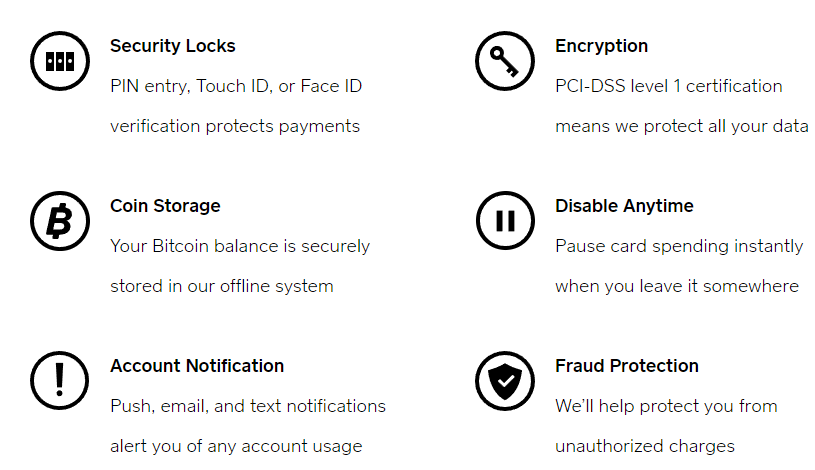Click the Coin Storage heading
The height and width of the screenshot is (470, 815).
165,206
